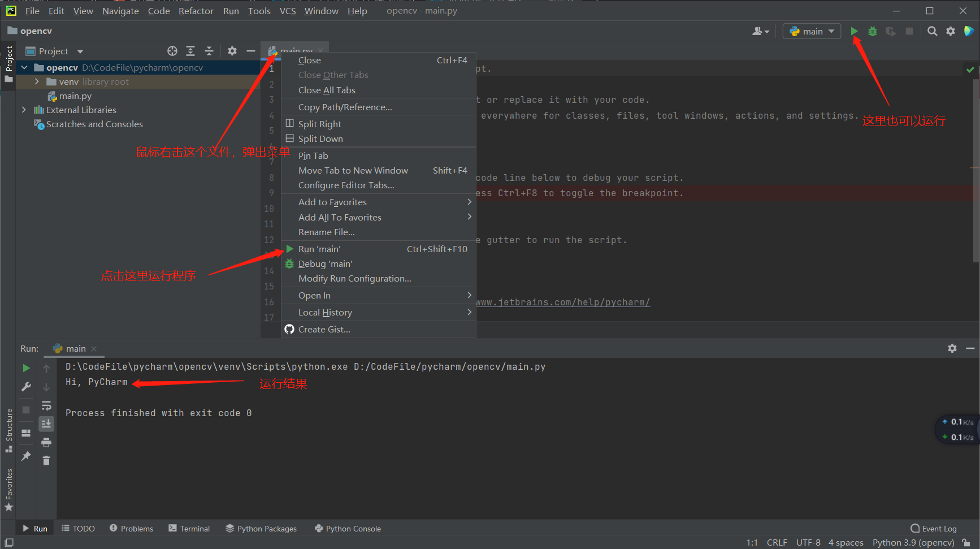The image size is (980, 549).
Task: Click Run 'main' in context menu
Action: point(379,249)
